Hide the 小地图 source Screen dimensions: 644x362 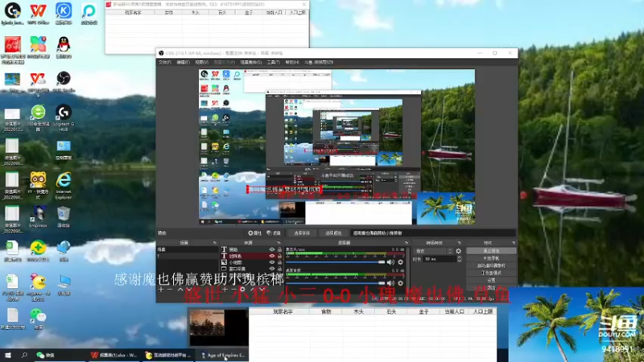pyautogui.click(x=271, y=263)
